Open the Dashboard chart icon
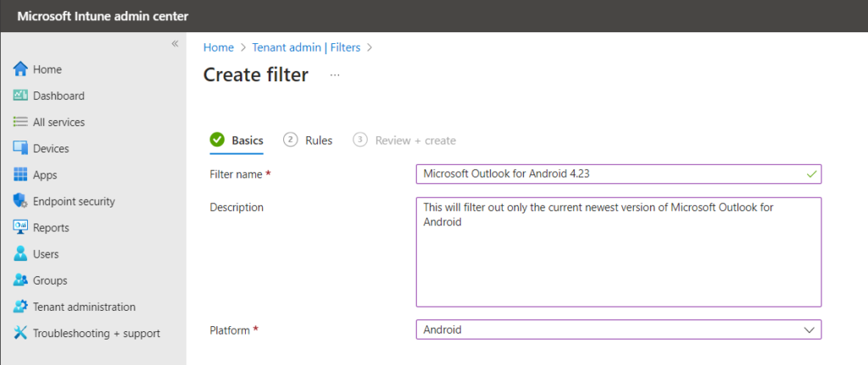Screen dimensions: 868x365 tap(20, 96)
